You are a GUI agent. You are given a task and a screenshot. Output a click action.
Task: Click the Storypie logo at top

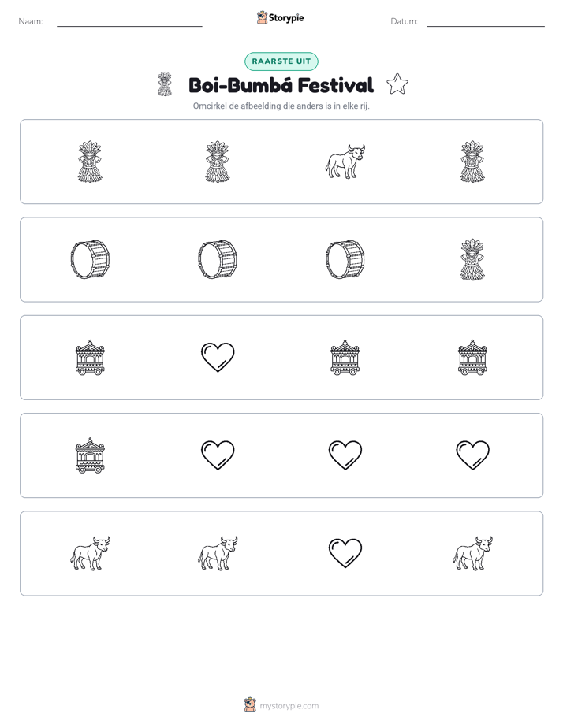tap(281, 17)
